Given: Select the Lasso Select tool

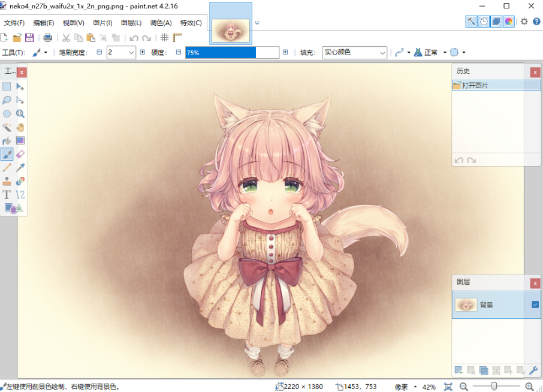Looking at the screenshot, I should pyautogui.click(x=7, y=100).
